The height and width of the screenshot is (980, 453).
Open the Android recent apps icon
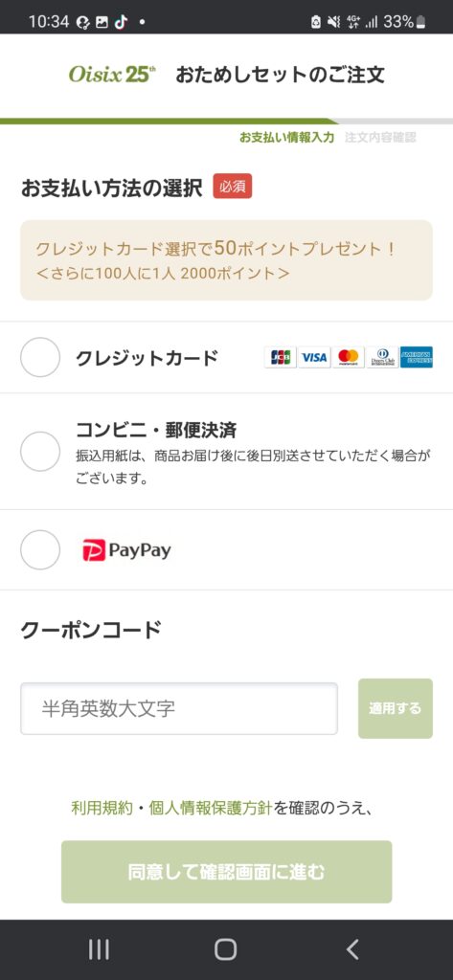(99, 949)
